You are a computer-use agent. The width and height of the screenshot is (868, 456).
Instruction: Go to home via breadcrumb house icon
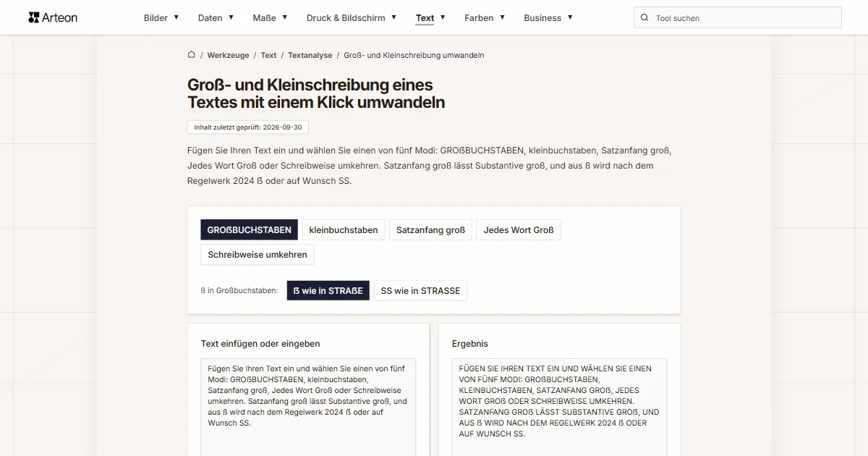191,54
